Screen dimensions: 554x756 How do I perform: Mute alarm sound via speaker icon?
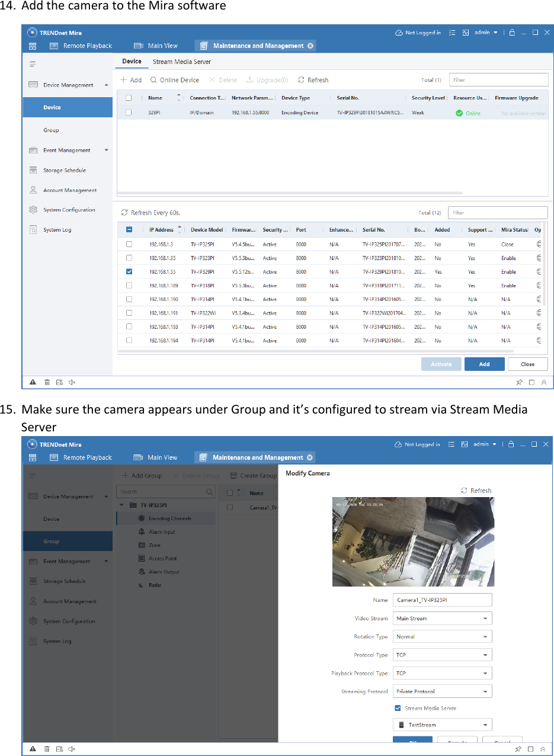71,382
